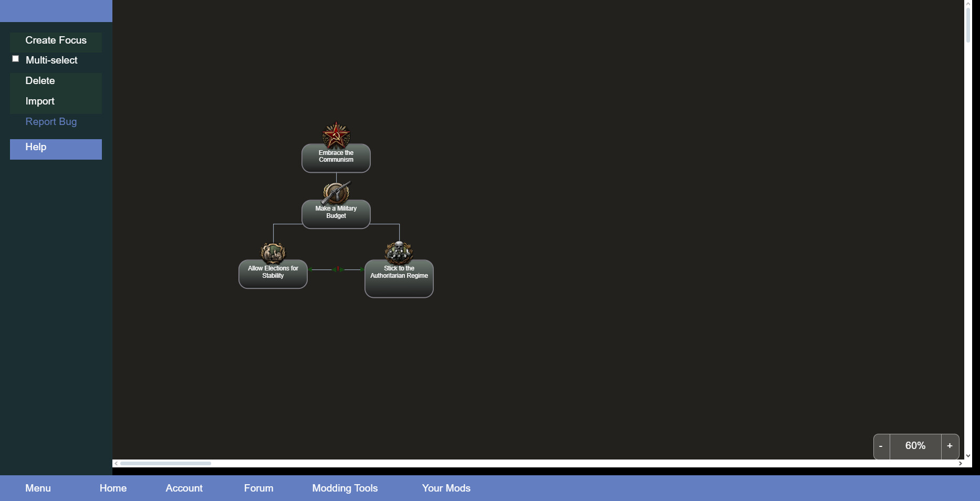Click the mutually exclusive arrows icon

[x=337, y=269]
